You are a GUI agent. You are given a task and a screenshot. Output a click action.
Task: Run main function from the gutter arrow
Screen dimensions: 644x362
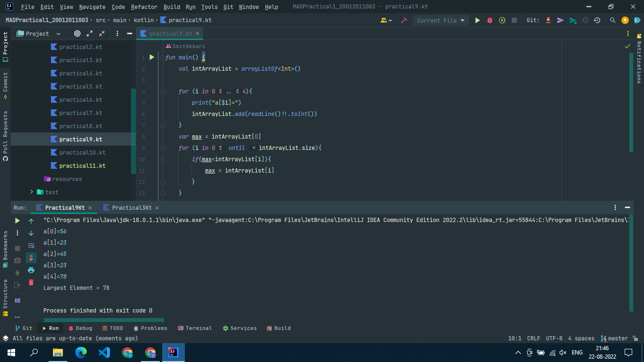coord(152,57)
